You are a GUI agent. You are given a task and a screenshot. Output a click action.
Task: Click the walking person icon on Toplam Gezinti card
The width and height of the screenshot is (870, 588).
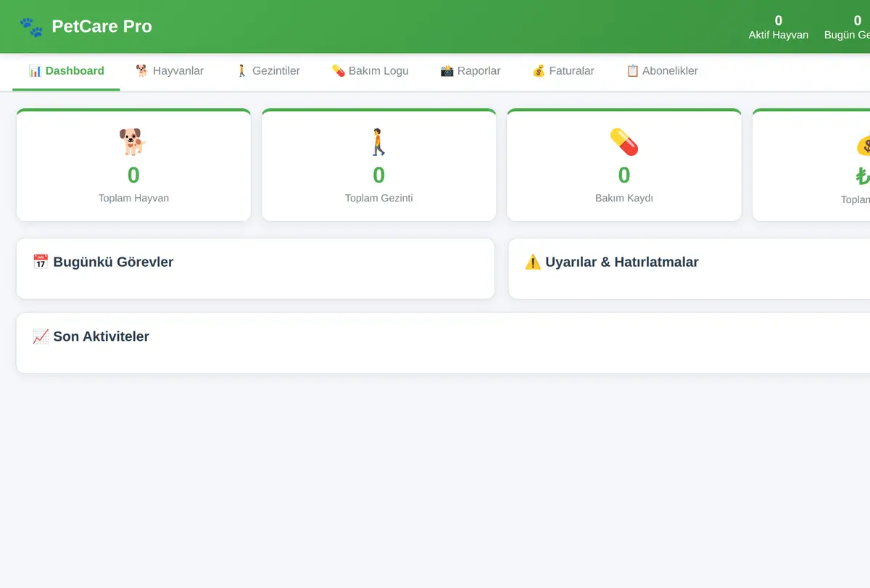(x=378, y=142)
